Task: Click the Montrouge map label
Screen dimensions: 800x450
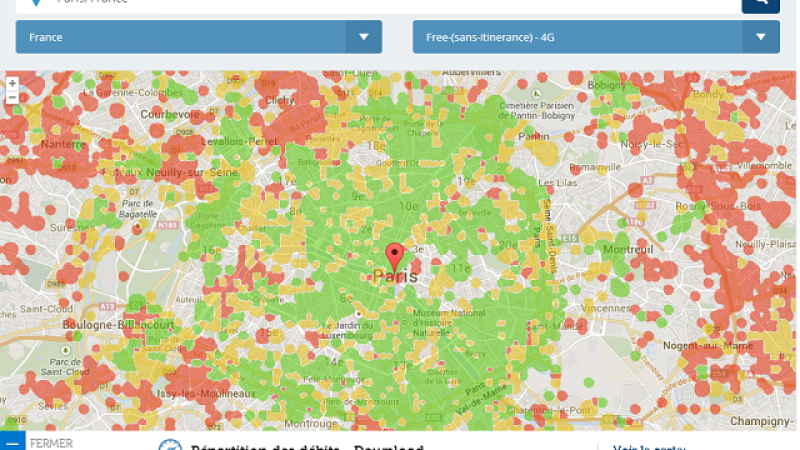Action: [311, 423]
